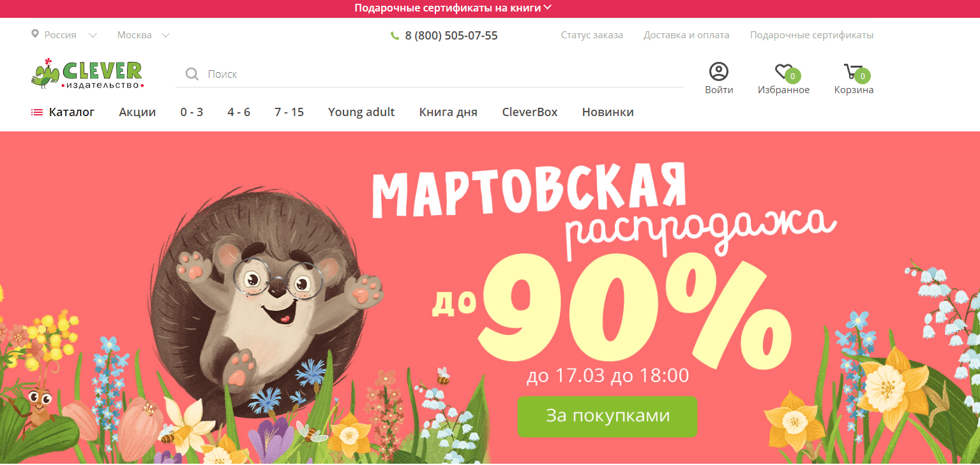Open the shopping cart icon
The height and width of the screenshot is (465, 980).
click(x=853, y=71)
